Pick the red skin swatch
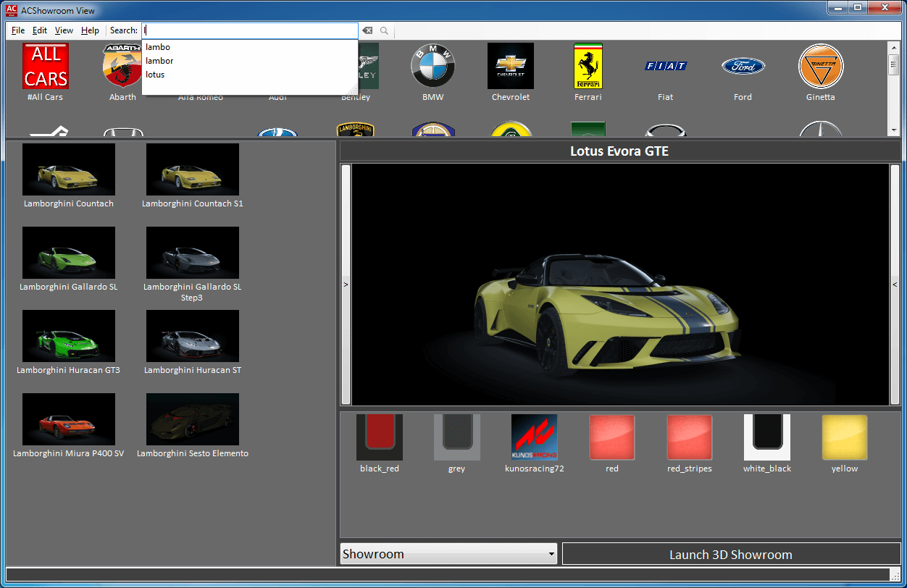Screen dimensions: 907x588 tap(612, 437)
